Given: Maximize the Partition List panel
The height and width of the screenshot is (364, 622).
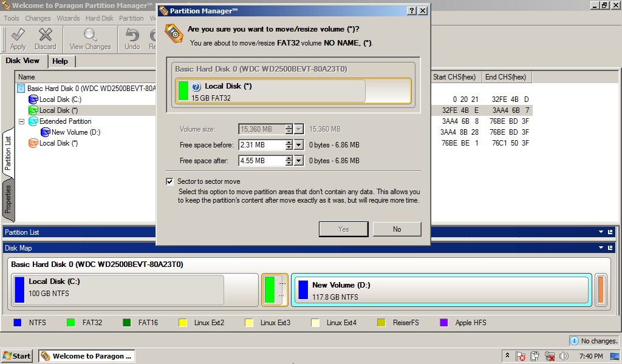Looking at the screenshot, I should 610,232.
